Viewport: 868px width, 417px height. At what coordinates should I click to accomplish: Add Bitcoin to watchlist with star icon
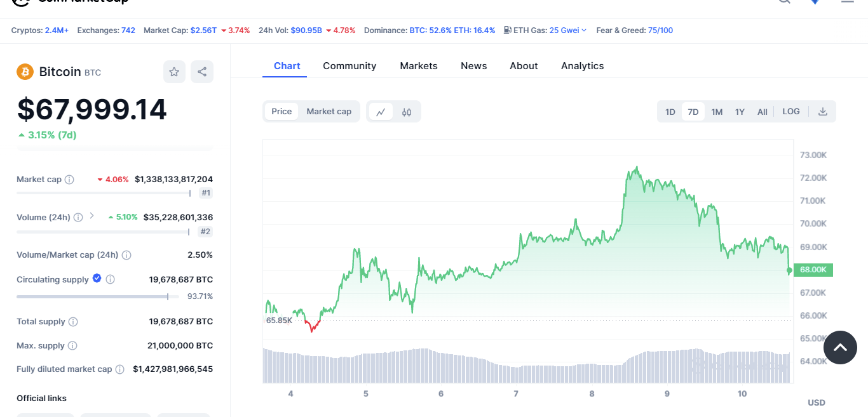click(x=174, y=72)
